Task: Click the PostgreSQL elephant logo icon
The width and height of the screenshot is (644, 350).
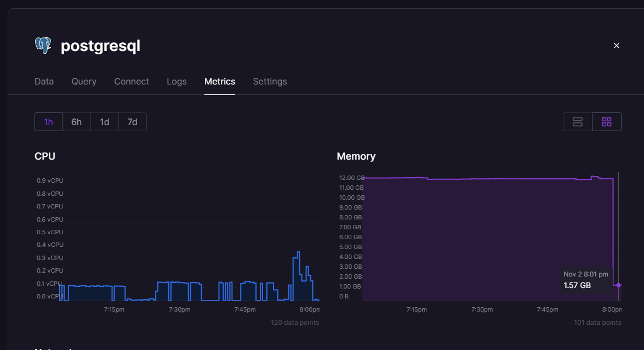Action: click(43, 45)
